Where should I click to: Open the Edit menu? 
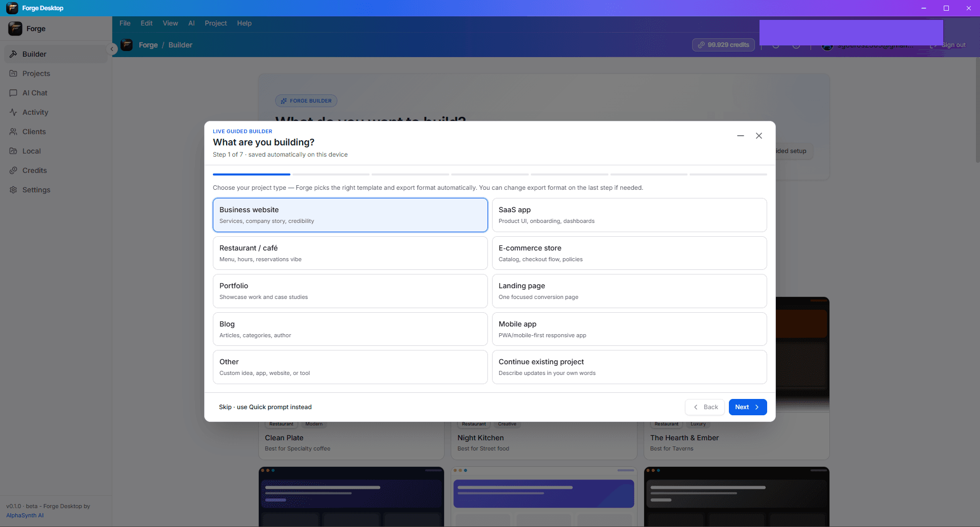click(146, 23)
